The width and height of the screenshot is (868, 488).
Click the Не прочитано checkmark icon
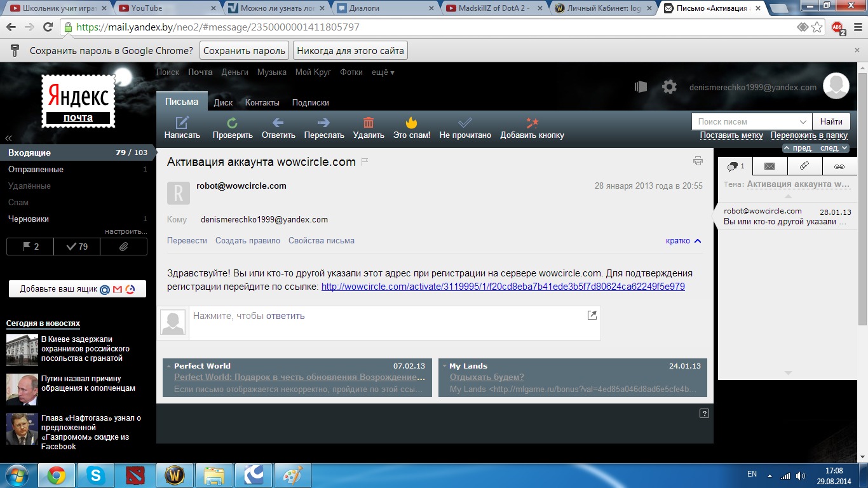(465, 123)
